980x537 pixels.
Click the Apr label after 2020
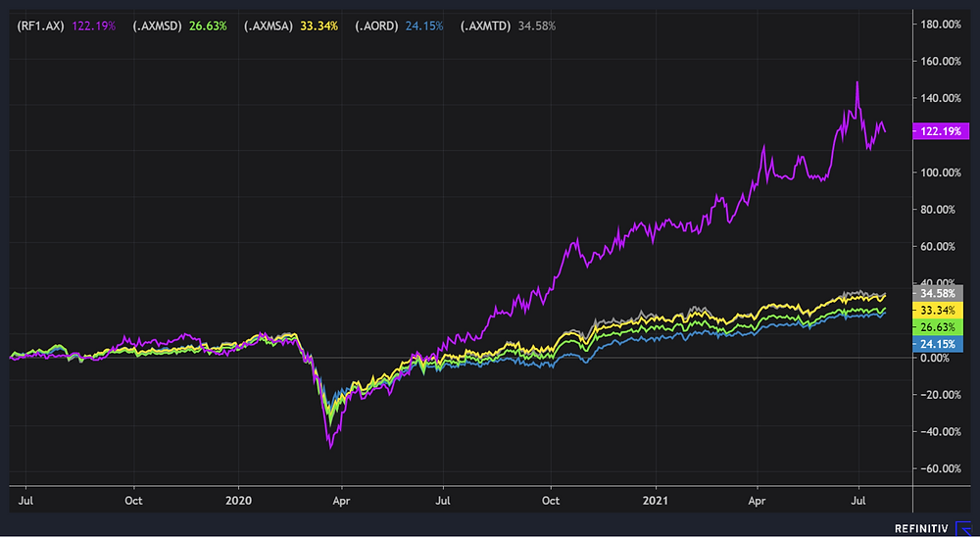tap(341, 501)
